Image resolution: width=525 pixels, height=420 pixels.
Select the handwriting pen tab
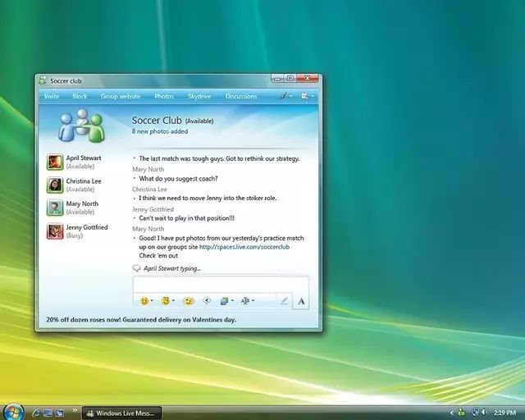tap(284, 301)
